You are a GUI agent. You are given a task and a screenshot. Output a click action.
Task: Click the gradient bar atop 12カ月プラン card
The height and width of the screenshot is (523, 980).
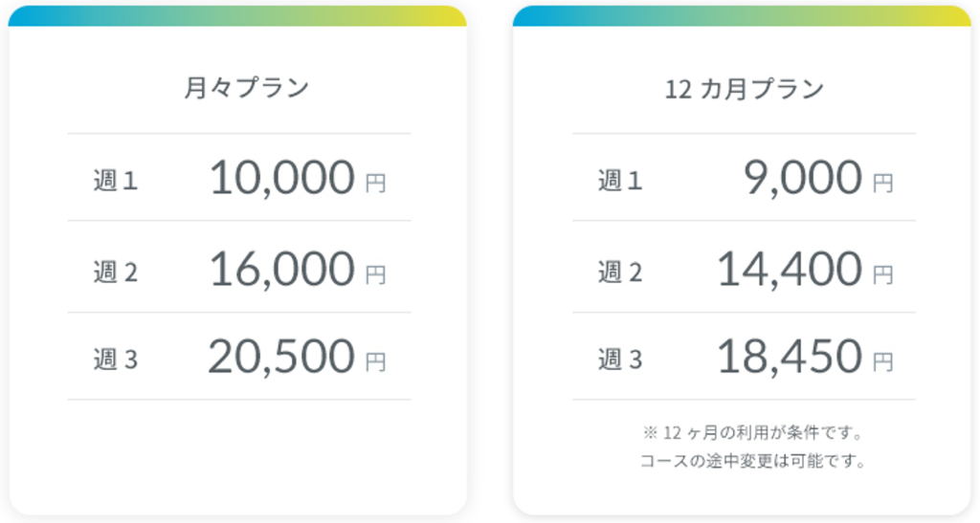point(742,16)
